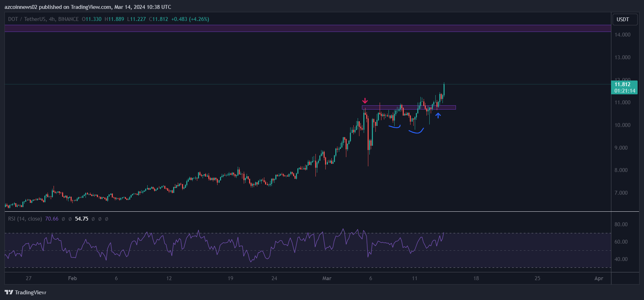Click the 25 date label on time axis
The width and height of the screenshot is (644, 300).
click(x=538, y=278)
